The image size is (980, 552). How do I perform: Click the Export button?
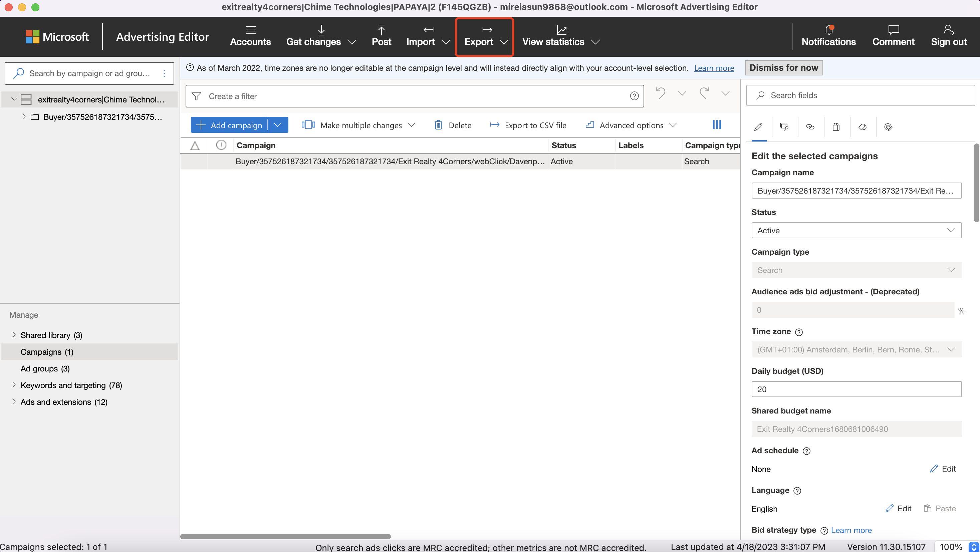479,36
